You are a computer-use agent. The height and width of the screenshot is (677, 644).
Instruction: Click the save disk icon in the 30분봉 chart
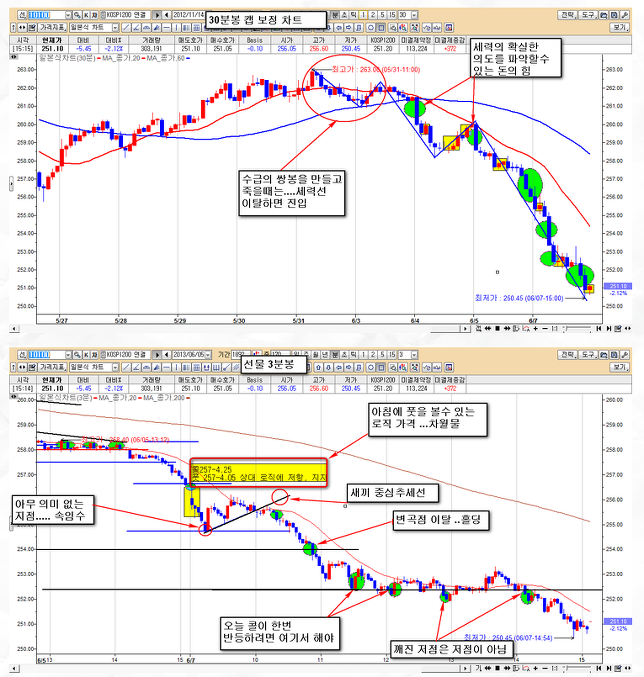[614, 15]
